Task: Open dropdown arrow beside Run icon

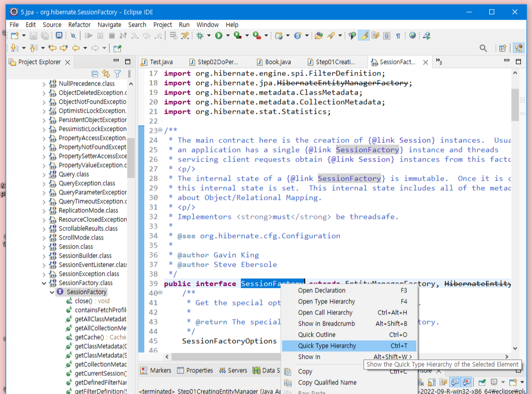Action: 228,36
